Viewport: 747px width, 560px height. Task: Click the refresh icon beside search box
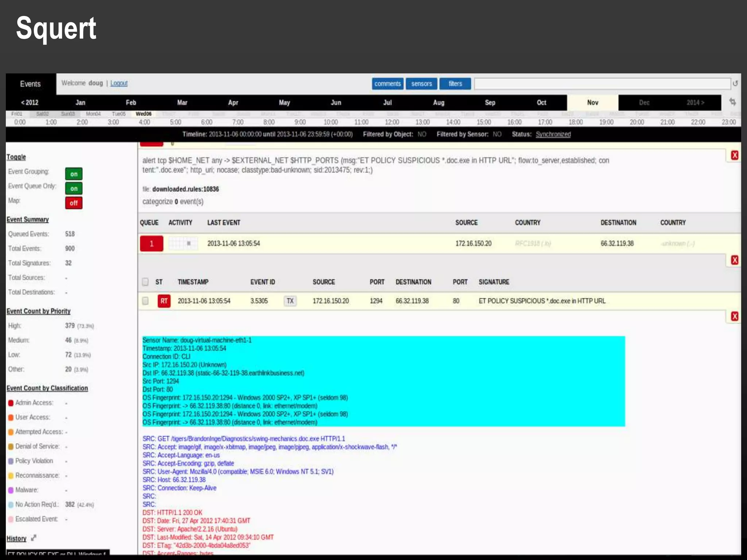click(735, 83)
